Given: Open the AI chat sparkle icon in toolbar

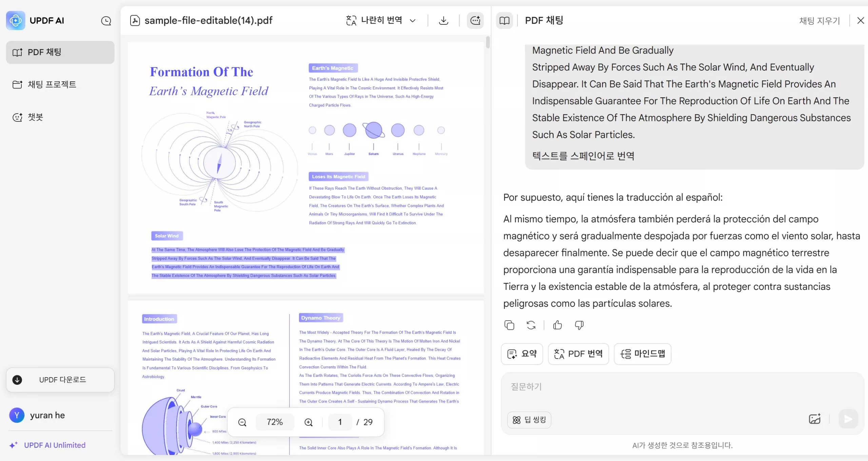Looking at the screenshot, I should click(x=475, y=20).
